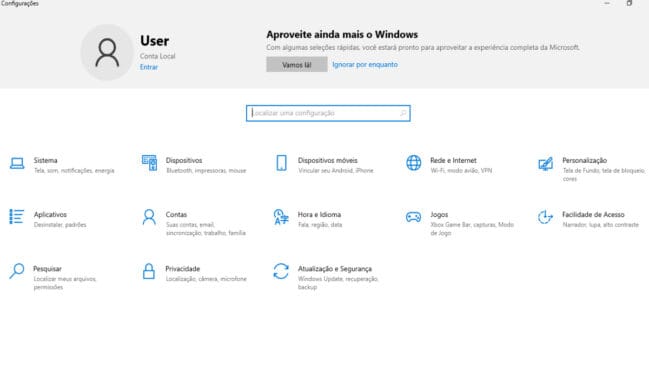Click the 'Desinstalar, padrões' description

tap(60, 225)
